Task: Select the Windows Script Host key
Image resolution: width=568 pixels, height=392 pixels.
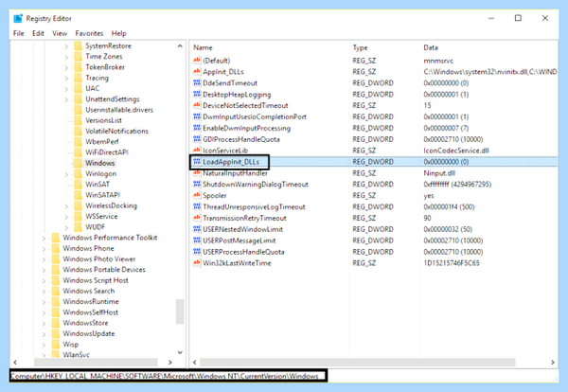Action: pos(96,280)
